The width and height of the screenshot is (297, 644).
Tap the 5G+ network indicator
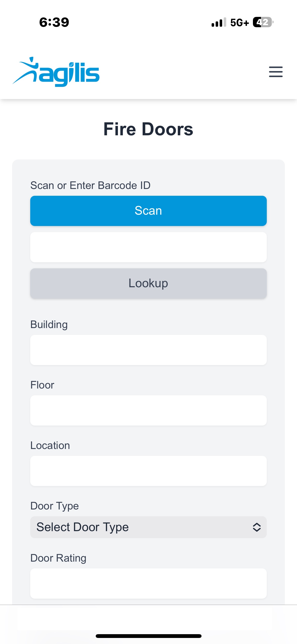[x=240, y=22]
